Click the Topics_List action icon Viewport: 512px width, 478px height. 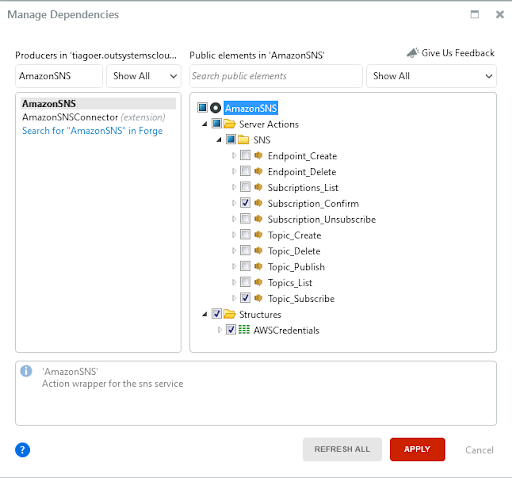(258, 282)
